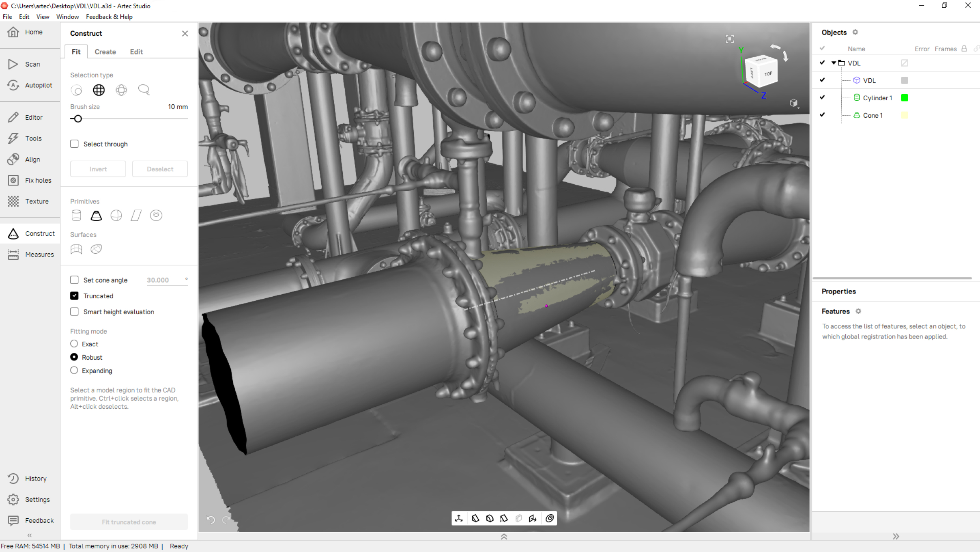Expand the right panel with double chevrons
Screen dimensions: 980x552
pos(896,536)
